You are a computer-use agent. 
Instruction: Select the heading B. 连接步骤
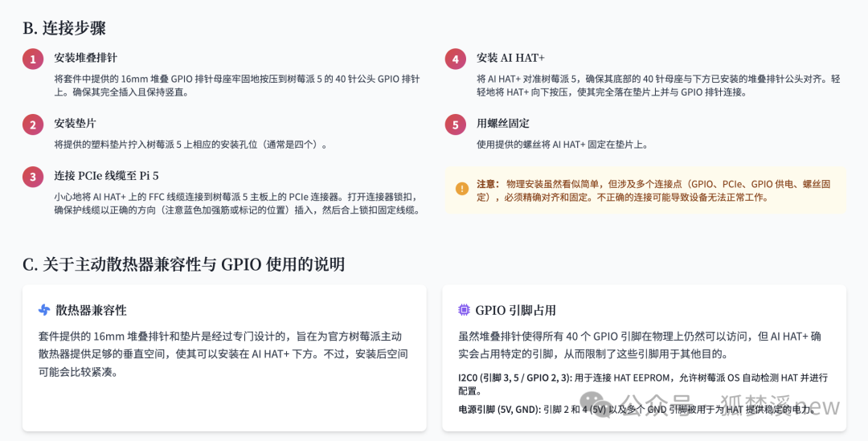(64, 28)
